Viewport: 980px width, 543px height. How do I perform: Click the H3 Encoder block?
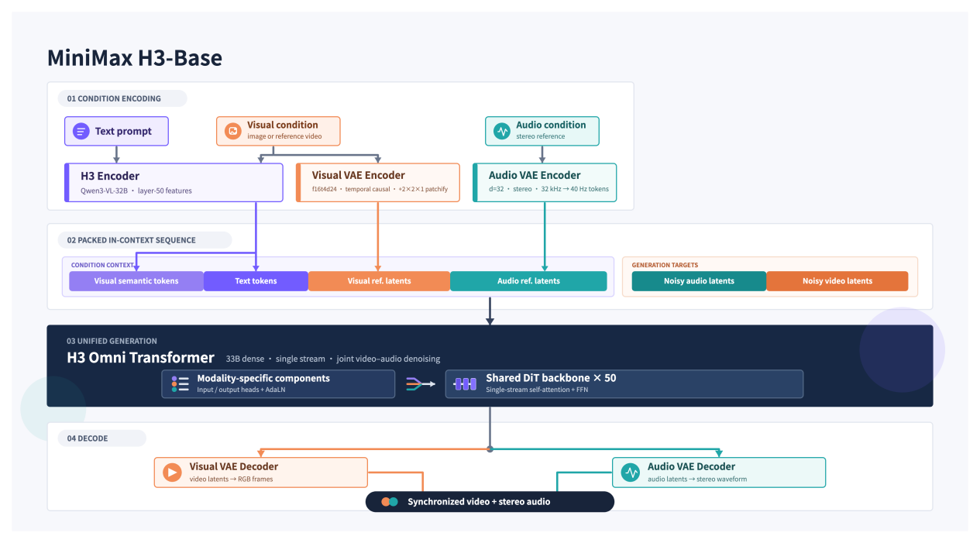point(173,182)
